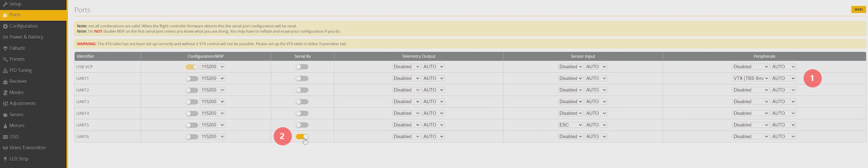Open the Setup wrench icon
The image size is (868, 168).
[x=5, y=4]
